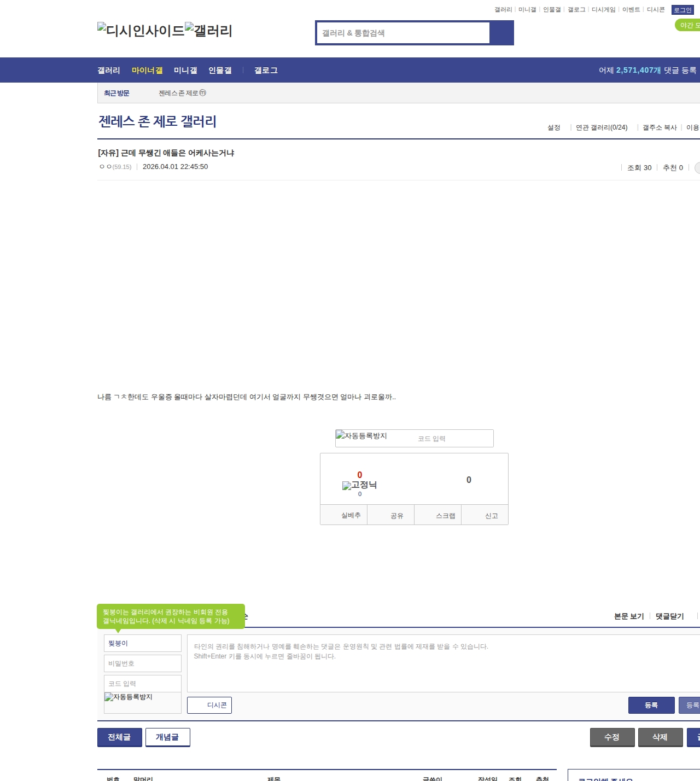Open 디시게임 from the top utility menu
Viewport: 700px width, 781px height.
[604, 10]
